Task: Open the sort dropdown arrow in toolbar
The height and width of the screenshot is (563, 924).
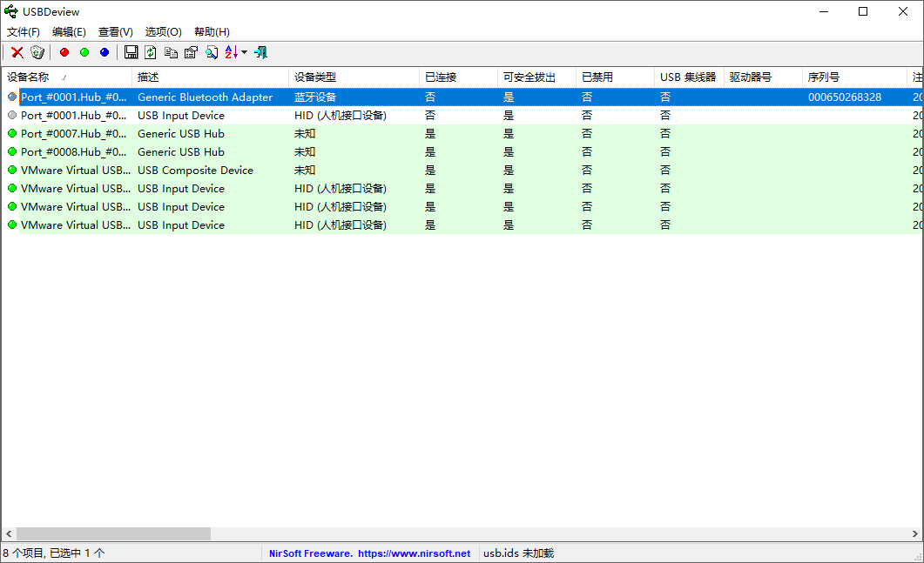Action: click(244, 52)
